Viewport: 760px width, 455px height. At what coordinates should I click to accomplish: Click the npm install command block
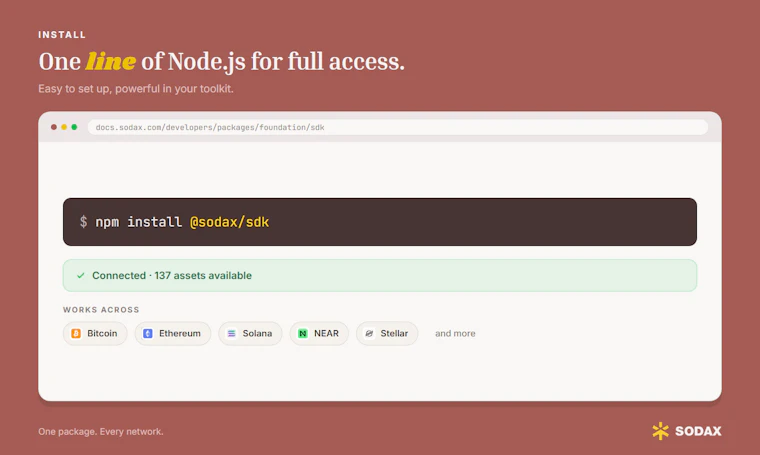(380, 222)
